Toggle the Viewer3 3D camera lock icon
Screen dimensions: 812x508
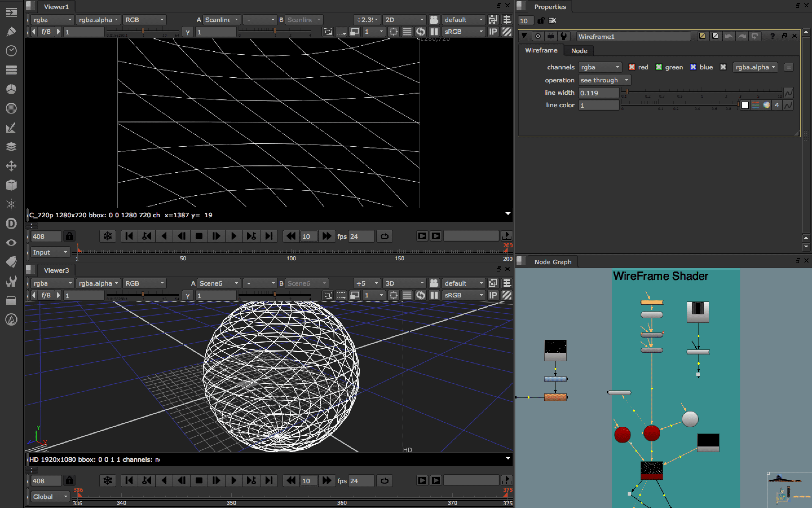point(434,283)
